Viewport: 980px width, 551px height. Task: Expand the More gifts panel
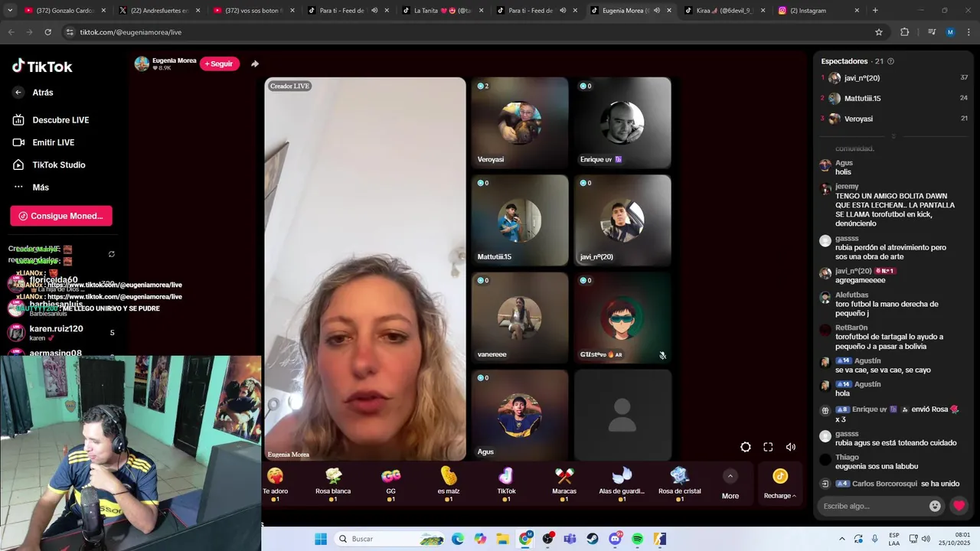[730, 484]
